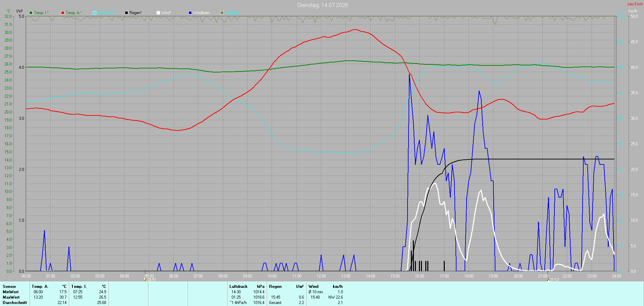Click the '18:00' time axis label
The width and height of the screenshot is (644, 306).
pyautogui.click(x=469, y=276)
